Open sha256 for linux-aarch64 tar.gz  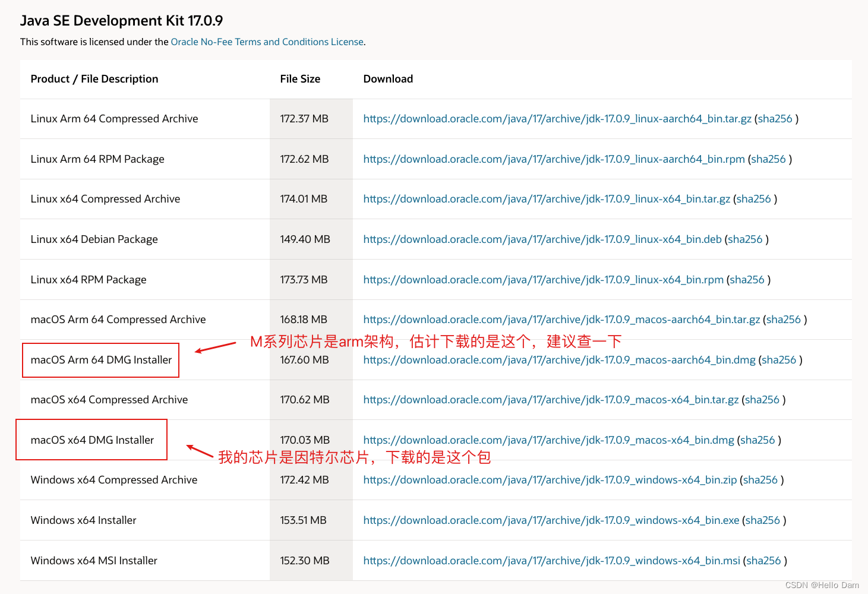click(775, 119)
